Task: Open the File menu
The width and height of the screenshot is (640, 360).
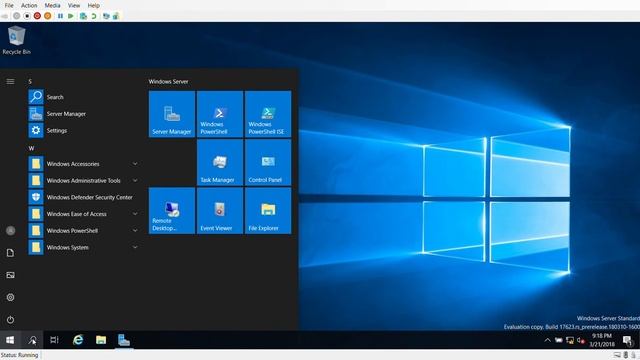Action: [x=9, y=5]
